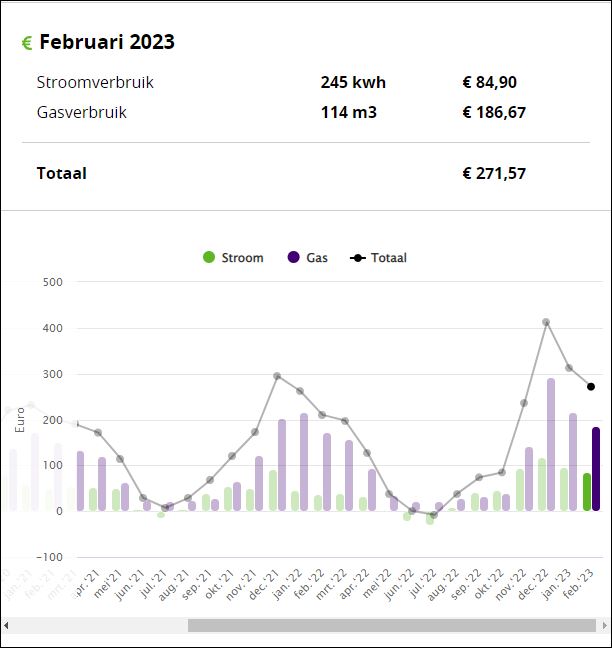
Task: Toggle the Gas series in the legend
Action: [308, 257]
